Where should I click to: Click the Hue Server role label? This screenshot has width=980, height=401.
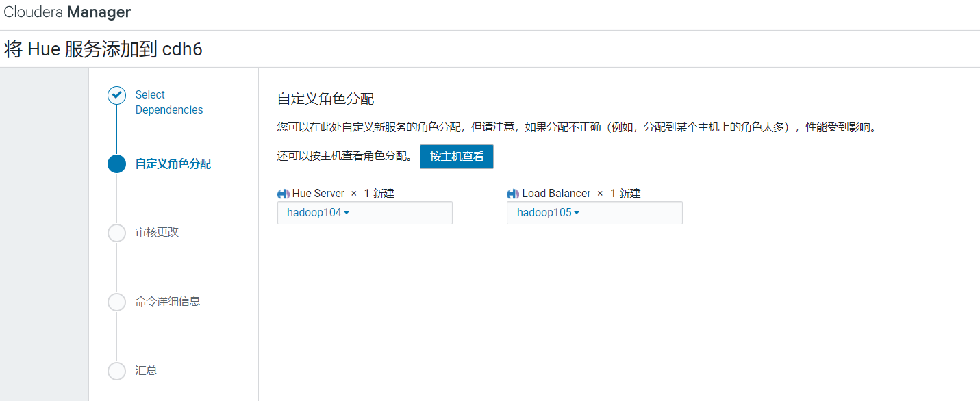[x=318, y=194]
